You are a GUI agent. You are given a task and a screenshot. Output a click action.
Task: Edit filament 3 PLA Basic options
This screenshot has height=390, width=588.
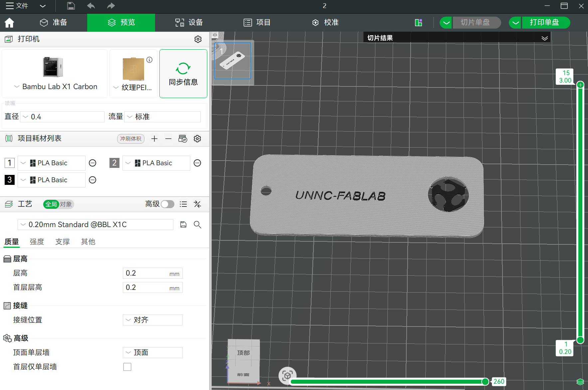[93, 180]
